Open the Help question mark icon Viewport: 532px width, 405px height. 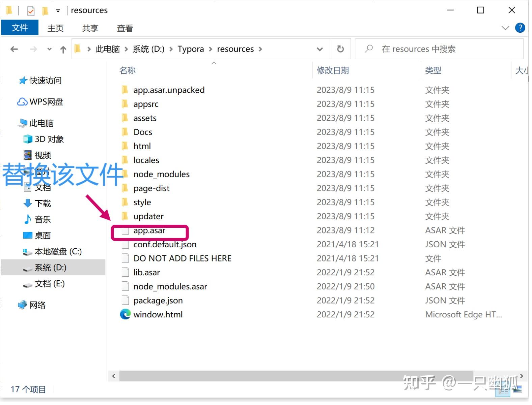pyautogui.click(x=520, y=28)
